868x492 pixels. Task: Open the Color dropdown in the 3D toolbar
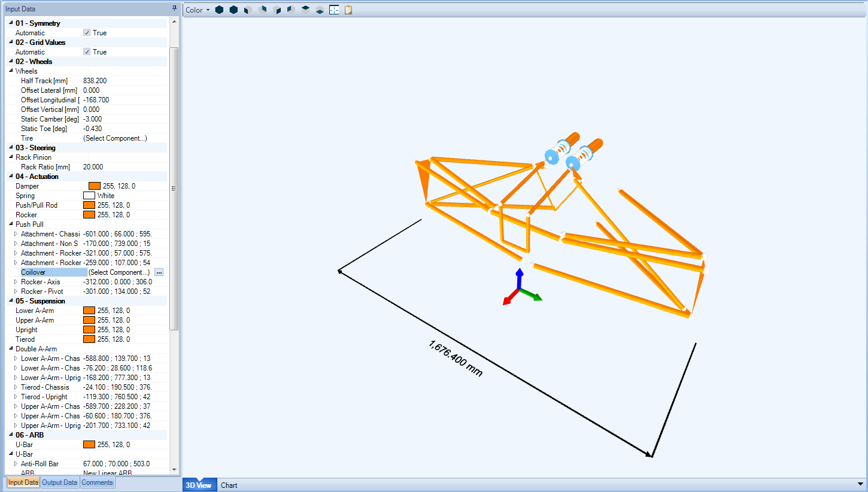[197, 10]
